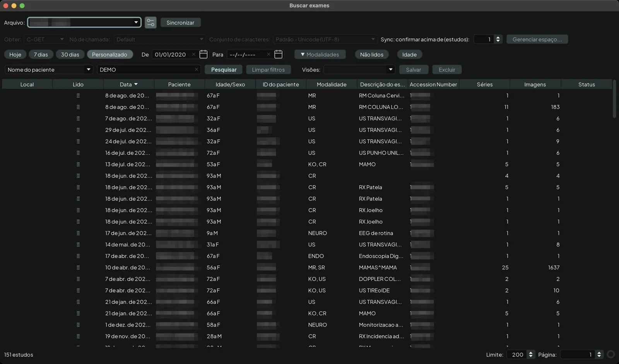619x364 pixels.
Task: Click the Sincronizar button
Action: 180,22
